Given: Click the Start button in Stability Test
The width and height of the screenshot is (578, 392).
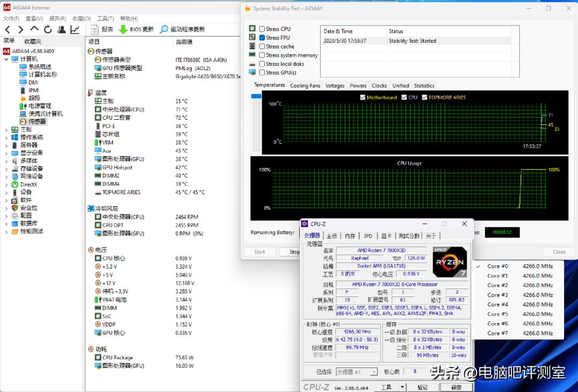Looking at the screenshot, I should click(x=259, y=251).
